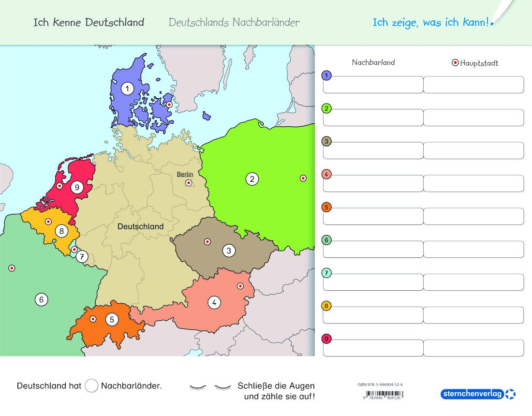Click the 'Deutschland' label on the map
The height and width of the screenshot is (416, 532).
(140, 226)
